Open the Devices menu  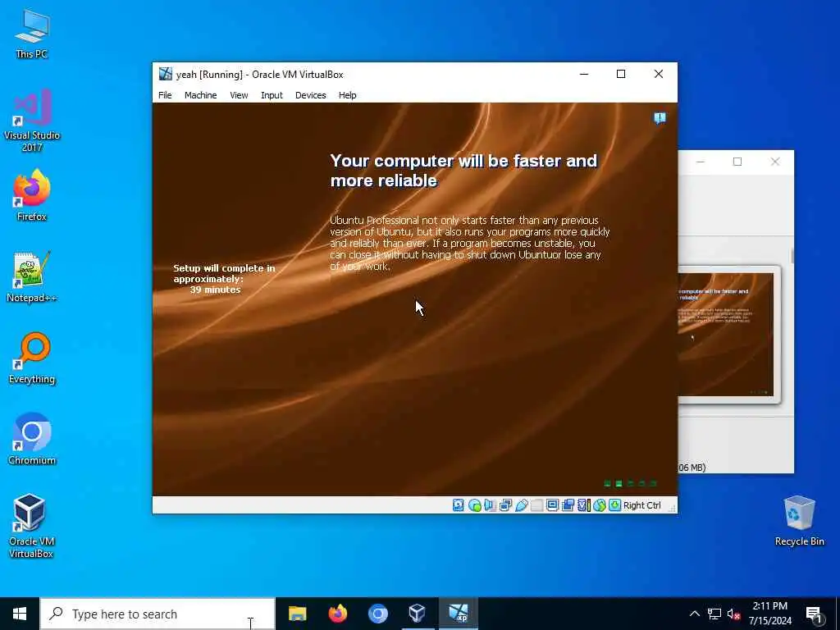310,95
